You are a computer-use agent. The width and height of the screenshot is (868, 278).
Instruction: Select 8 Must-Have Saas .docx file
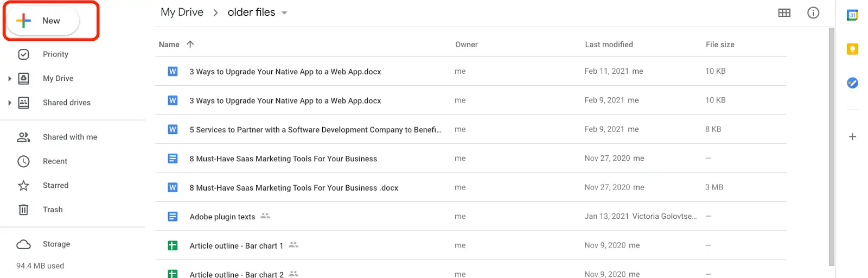pyautogui.click(x=470, y=187)
